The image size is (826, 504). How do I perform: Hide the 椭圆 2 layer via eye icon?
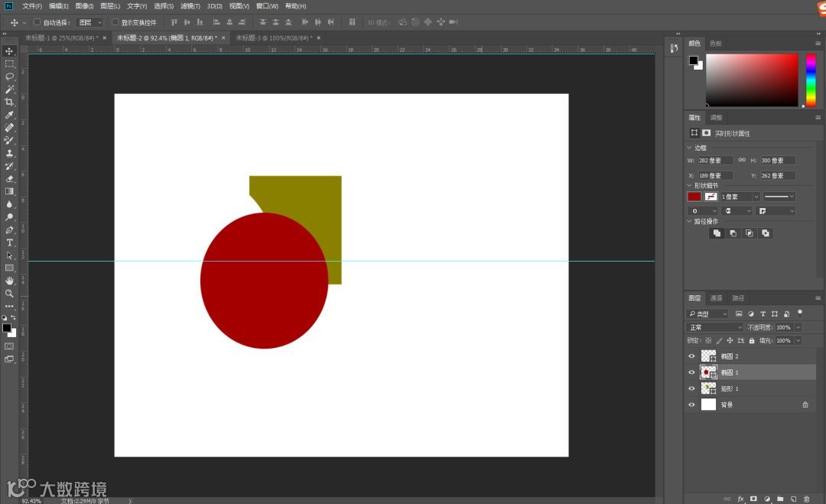point(691,356)
